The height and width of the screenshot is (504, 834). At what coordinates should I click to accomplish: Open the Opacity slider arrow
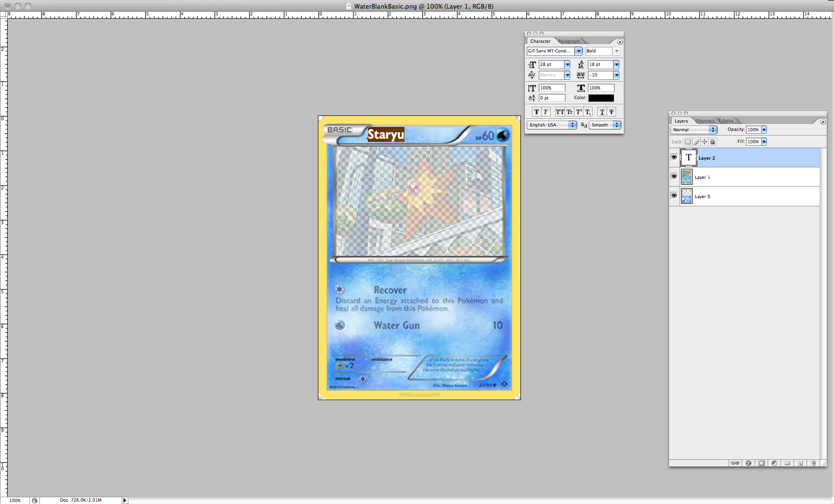[x=764, y=129]
